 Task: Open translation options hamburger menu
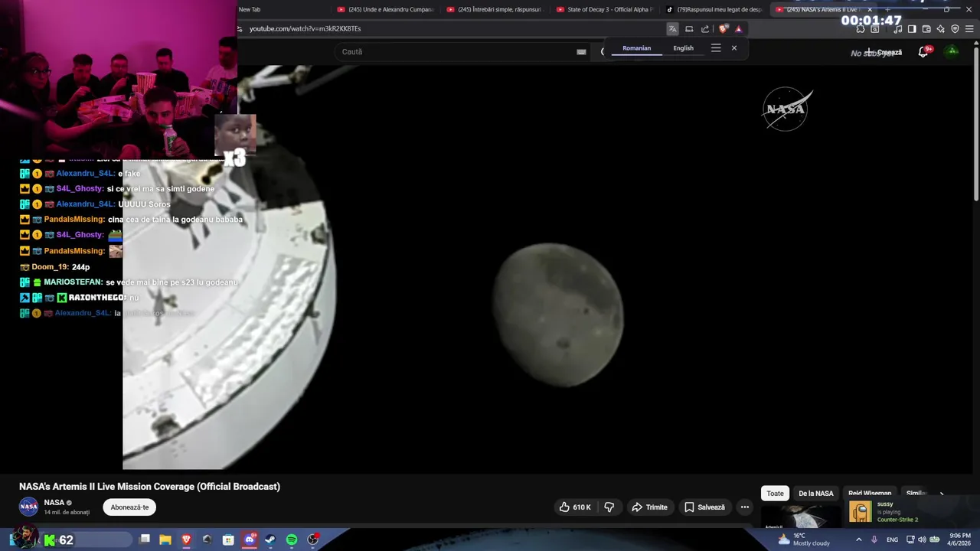[x=716, y=47]
